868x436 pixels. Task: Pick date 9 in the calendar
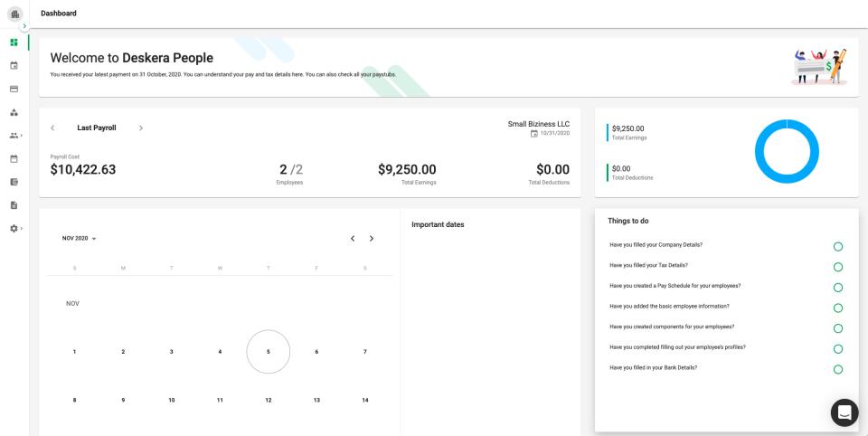tap(123, 400)
